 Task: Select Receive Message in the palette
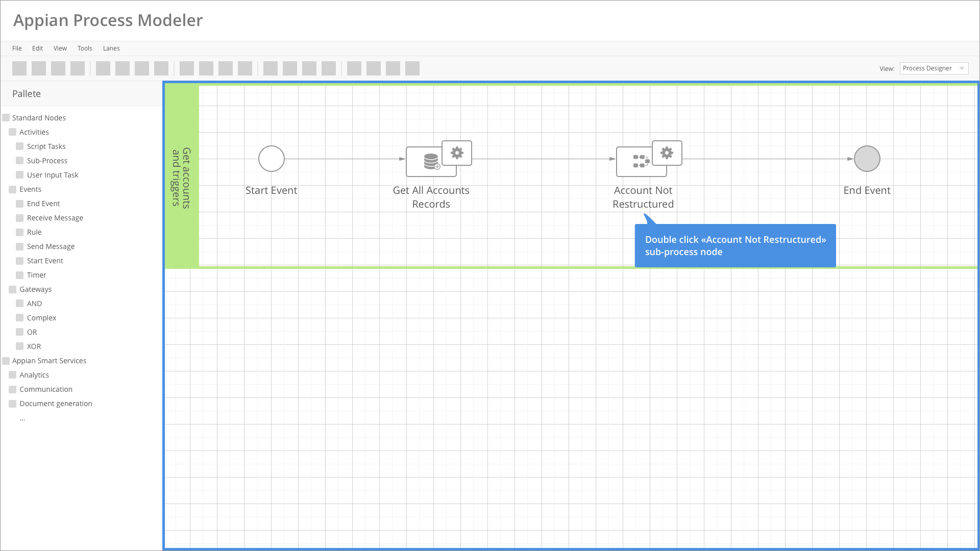[x=55, y=218]
